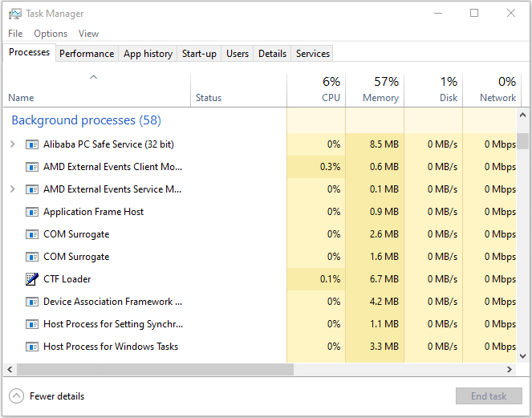
Task: Select the AMD External Events Client Mo... name
Action: [112, 167]
